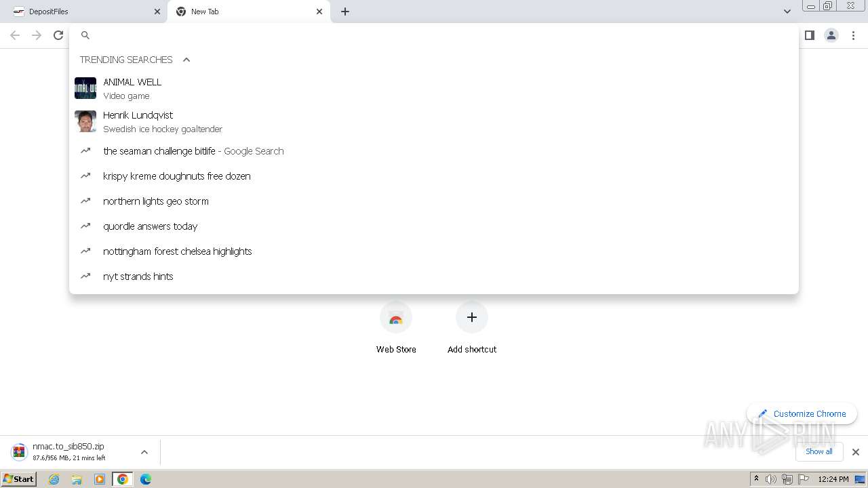Viewport: 868px width, 488px height.
Task: Click trending arrow icon beside nyt strands
Action: pyautogui.click(x=85, y=276)
